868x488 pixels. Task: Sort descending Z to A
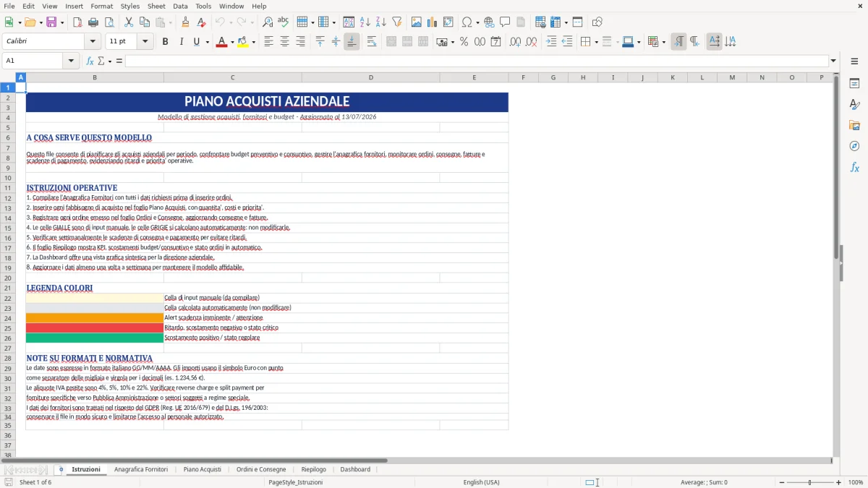(380, 22)
